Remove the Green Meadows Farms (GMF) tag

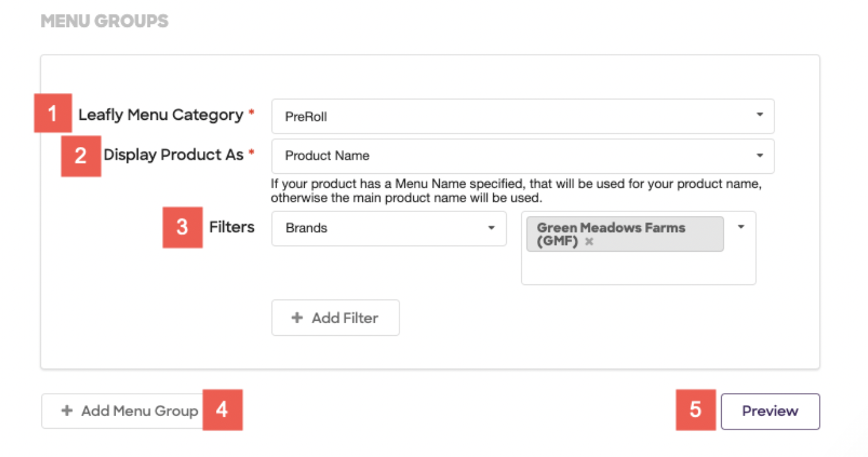pyautogui.click(x=589, y=242)
